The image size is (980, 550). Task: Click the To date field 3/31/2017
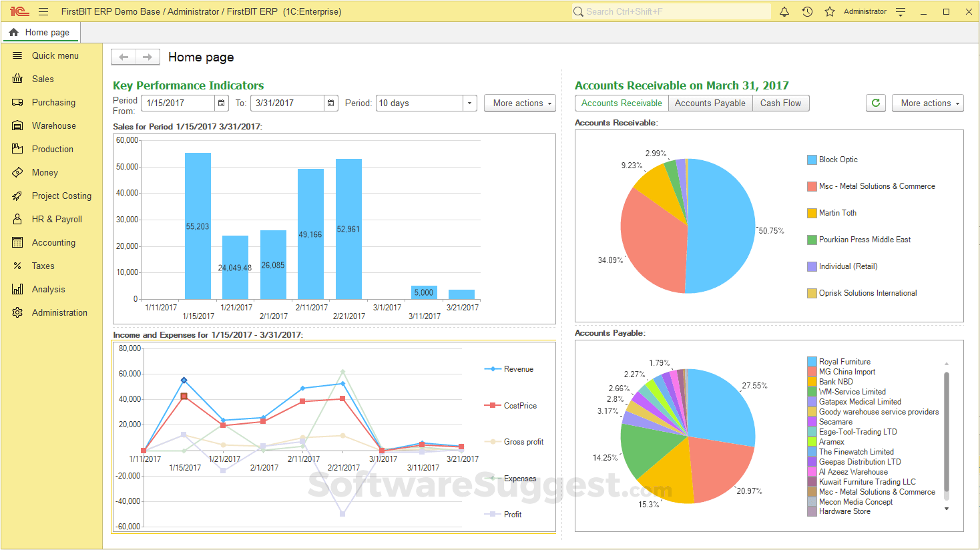coord(288,103)
